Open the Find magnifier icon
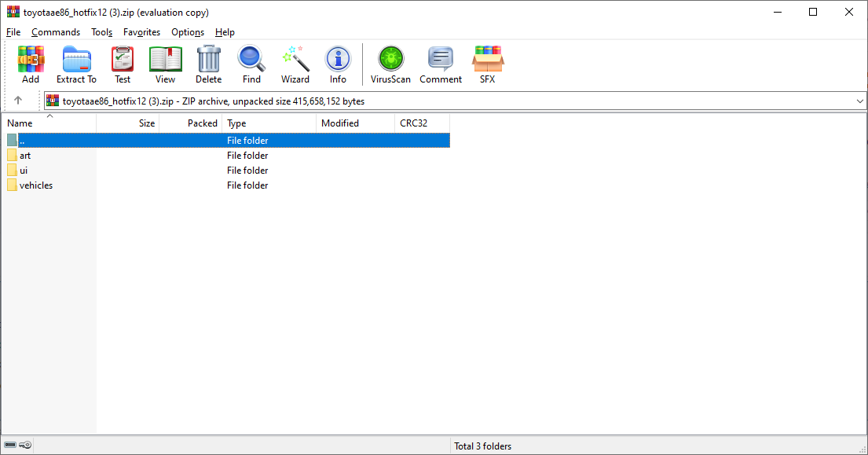Viewport: 868px width, 455px height. tap(251, 59)
